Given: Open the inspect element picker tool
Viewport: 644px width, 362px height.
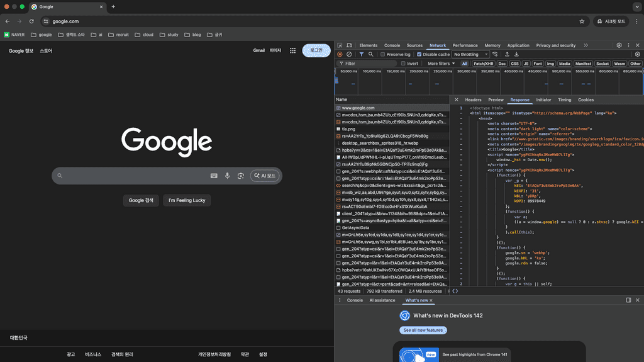Looking at the screenshot, I should [340, 45].
